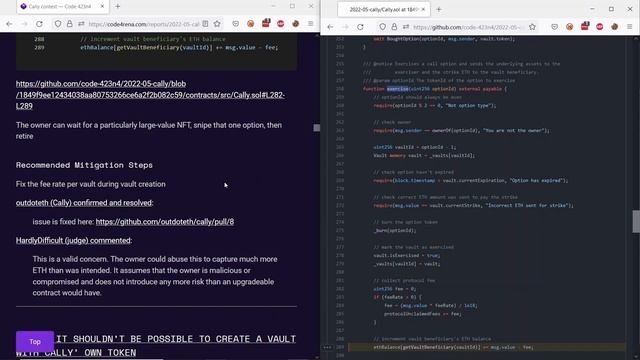Click the brown cookie extension in code4rena window

click(296, 24)
